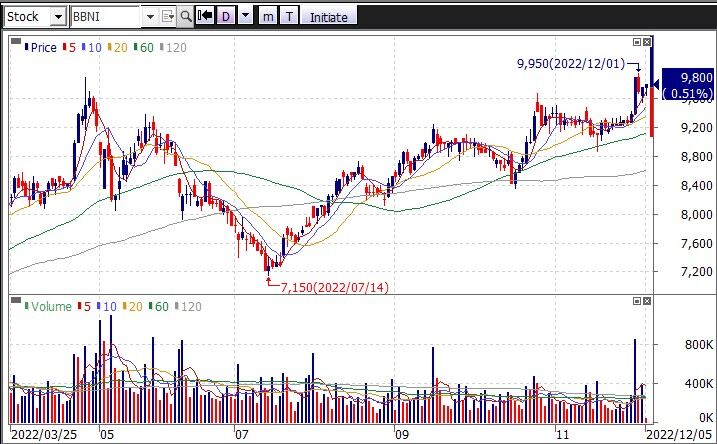This screenshot has height=444, width=717.
Task: Toggle the 5-day moving average on price chart
Action: [x=68, y=47]
